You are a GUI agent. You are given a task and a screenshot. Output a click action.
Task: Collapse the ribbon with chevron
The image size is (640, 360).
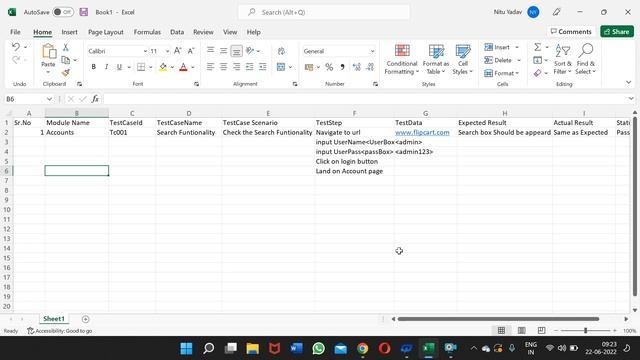(629, 82)
